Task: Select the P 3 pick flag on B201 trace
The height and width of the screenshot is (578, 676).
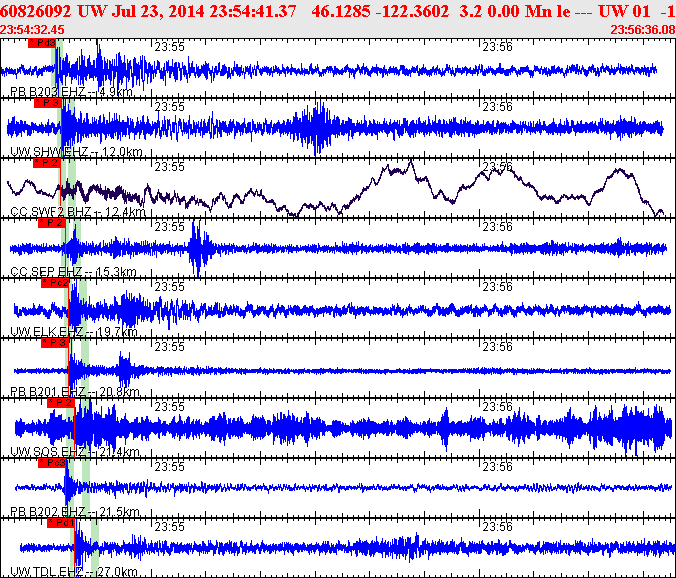Action: [54, 343]
